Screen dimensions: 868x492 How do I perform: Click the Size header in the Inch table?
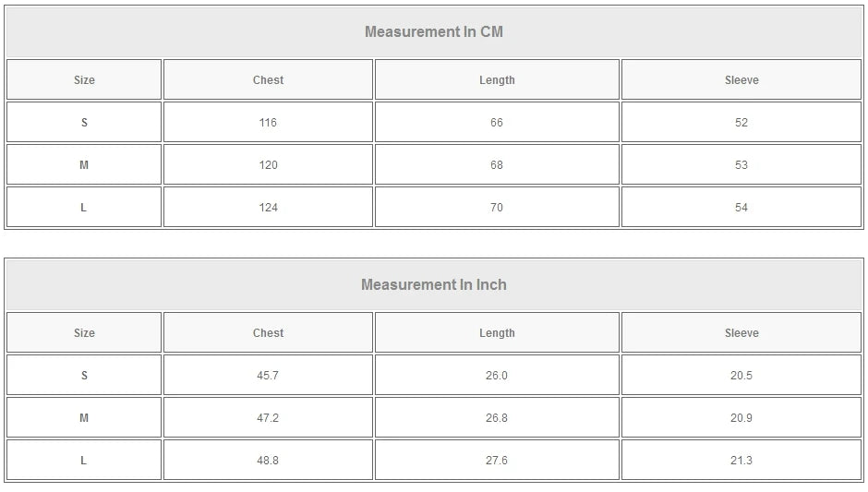[84, 333]
